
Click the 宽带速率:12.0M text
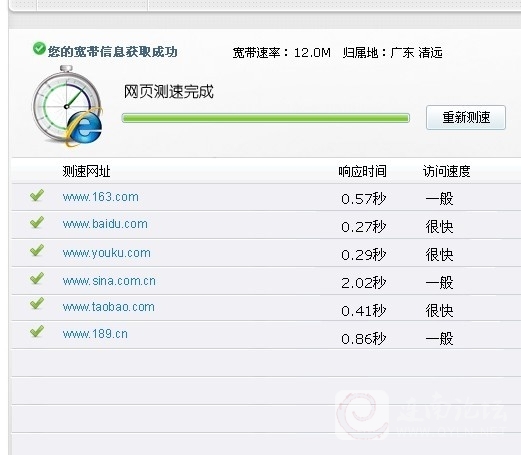[x=281, y=53]
